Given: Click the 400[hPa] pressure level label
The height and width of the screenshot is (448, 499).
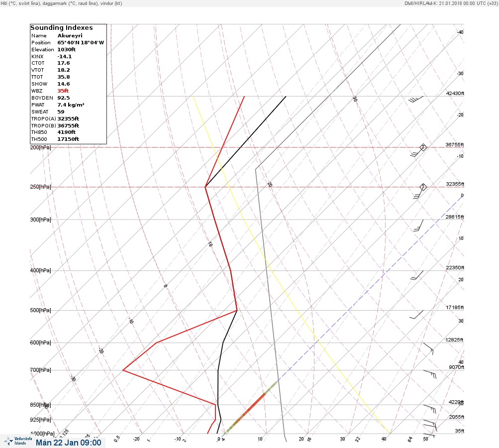Looking at the screenshot, I should [40, 270].
